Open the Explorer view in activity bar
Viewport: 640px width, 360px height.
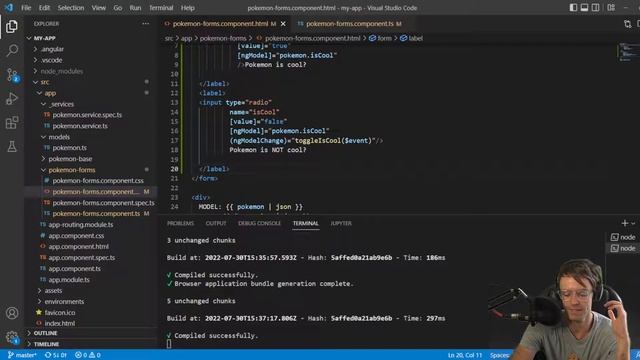[x=11, y=27]
